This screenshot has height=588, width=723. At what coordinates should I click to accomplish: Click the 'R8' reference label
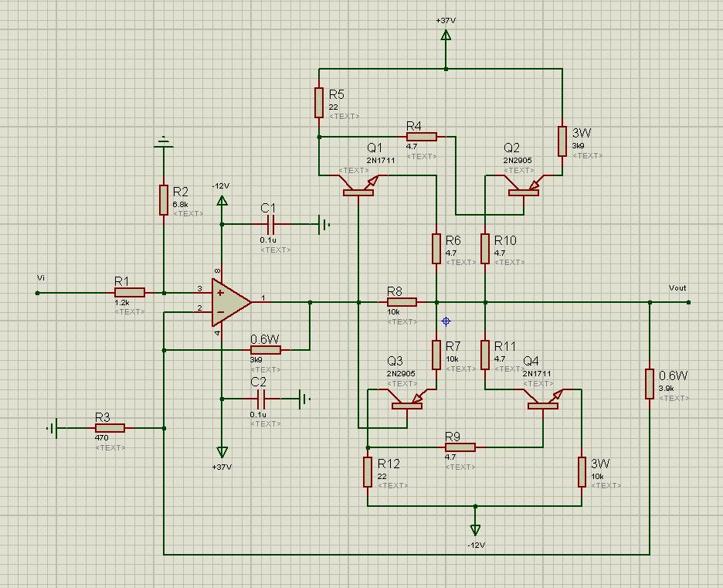pyautogui.click(x=394, y=291)
